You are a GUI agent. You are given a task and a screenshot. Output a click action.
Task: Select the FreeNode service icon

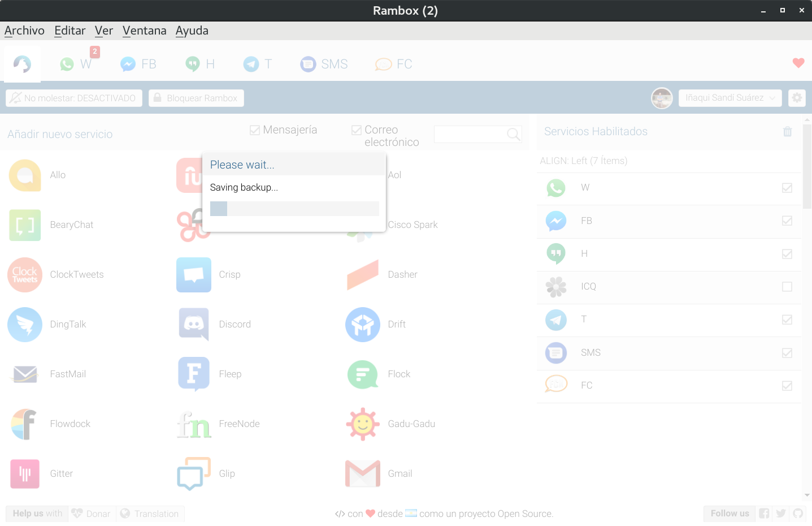194,424
